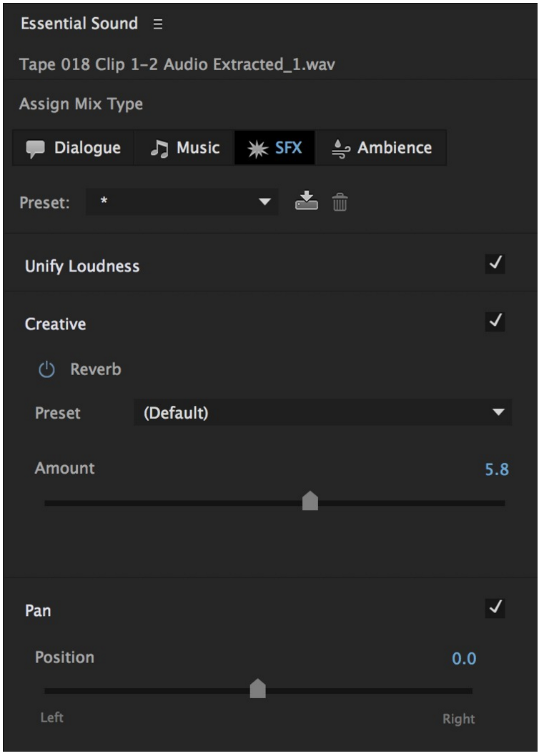Collapse the Pan section heading

click(38, 611)
